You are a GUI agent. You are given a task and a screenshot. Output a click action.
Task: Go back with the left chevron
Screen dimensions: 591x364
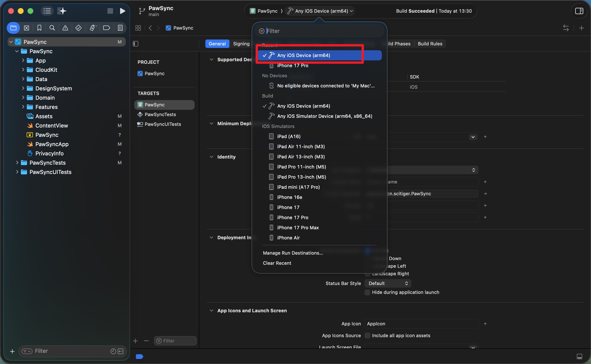click(150, 28)
